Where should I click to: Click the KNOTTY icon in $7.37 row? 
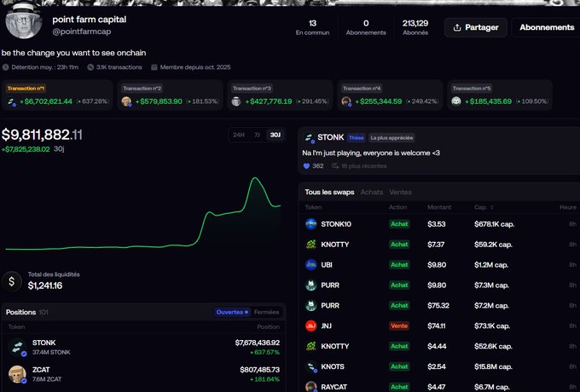tap(311, 245)
